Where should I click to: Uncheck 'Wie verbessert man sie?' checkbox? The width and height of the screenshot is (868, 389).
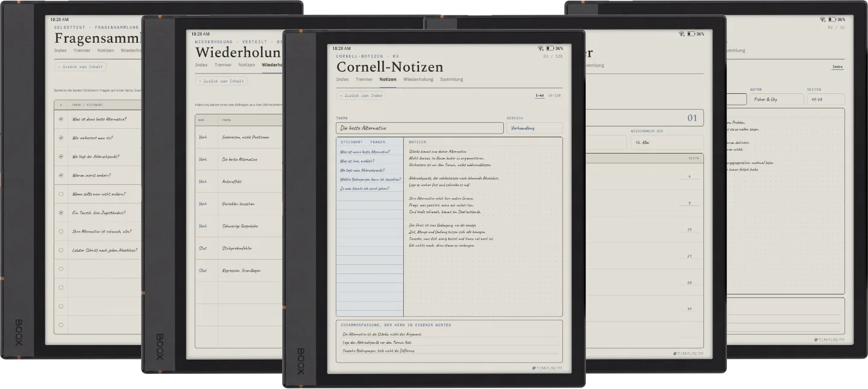(61, 138)
